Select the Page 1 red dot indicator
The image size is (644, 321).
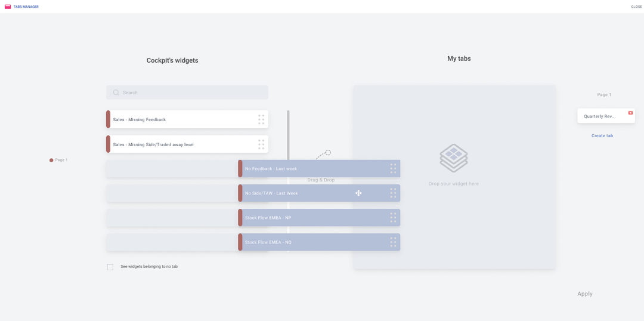pos(51,160)
